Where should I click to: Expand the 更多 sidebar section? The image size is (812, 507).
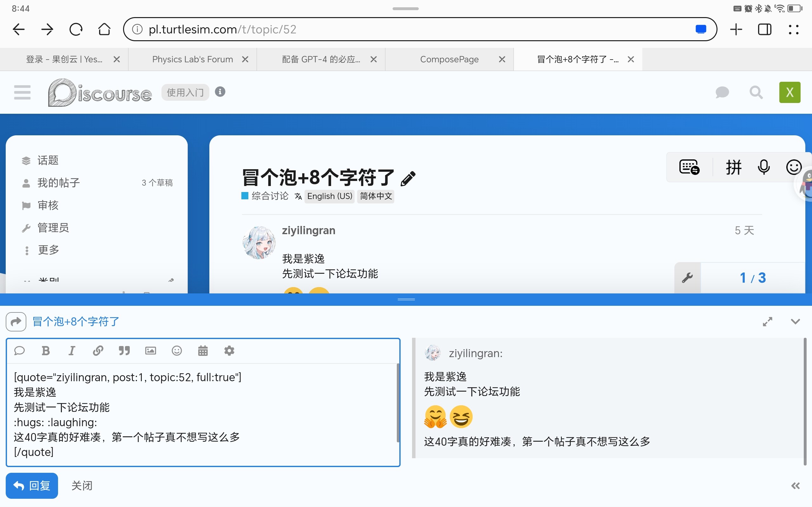tap(48, 250)
